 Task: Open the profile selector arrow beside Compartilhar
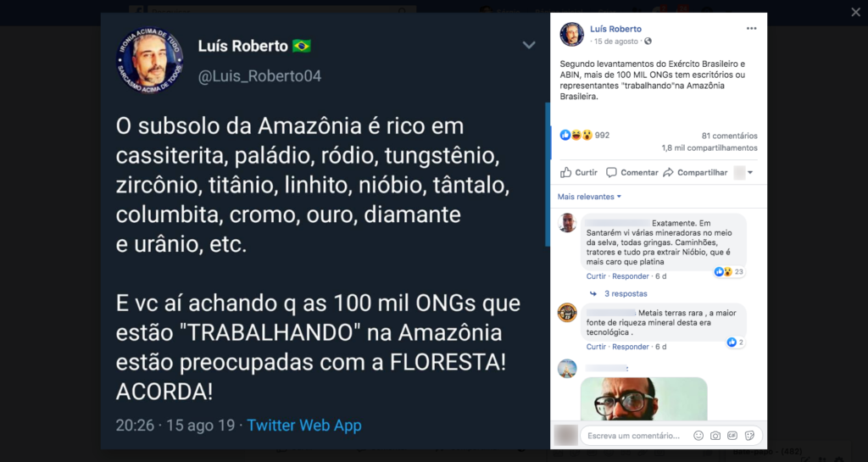[x=750, y=173]
